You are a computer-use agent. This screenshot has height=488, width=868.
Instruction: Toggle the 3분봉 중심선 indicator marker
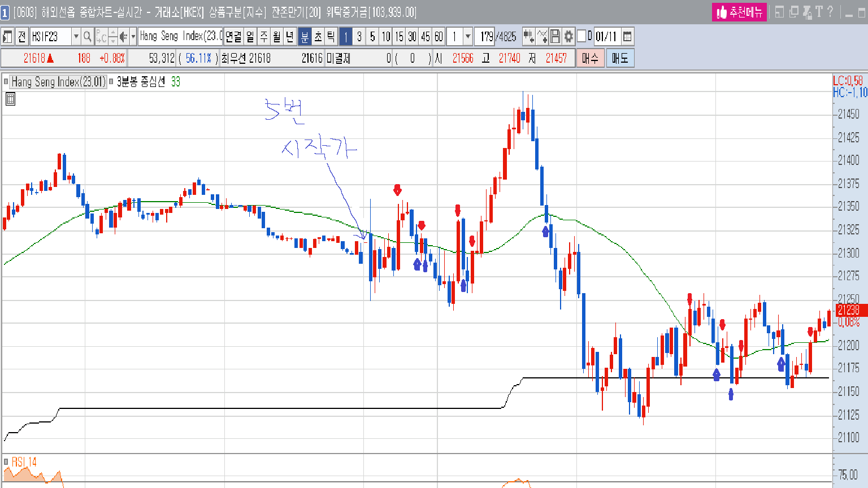111,82
